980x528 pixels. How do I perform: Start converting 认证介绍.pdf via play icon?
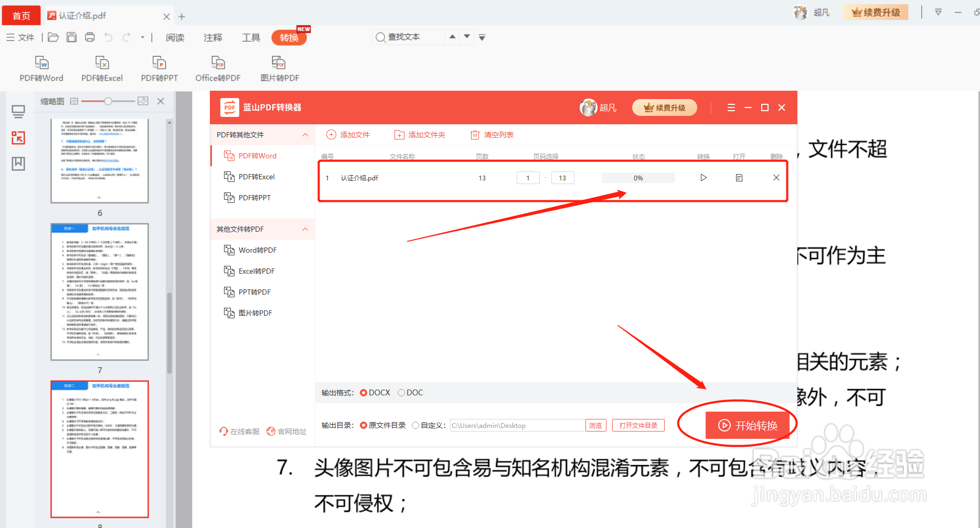tap(703, 177)
